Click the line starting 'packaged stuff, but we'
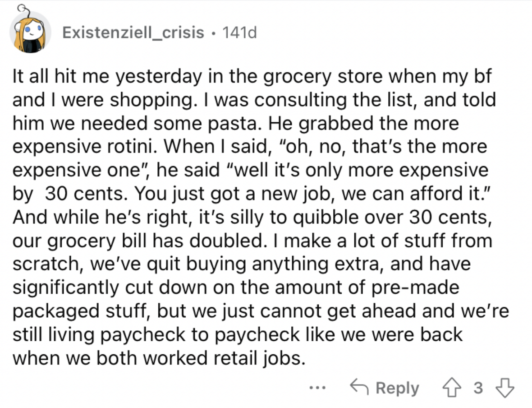This screenshot has width=532, height=408. (261, 311)
